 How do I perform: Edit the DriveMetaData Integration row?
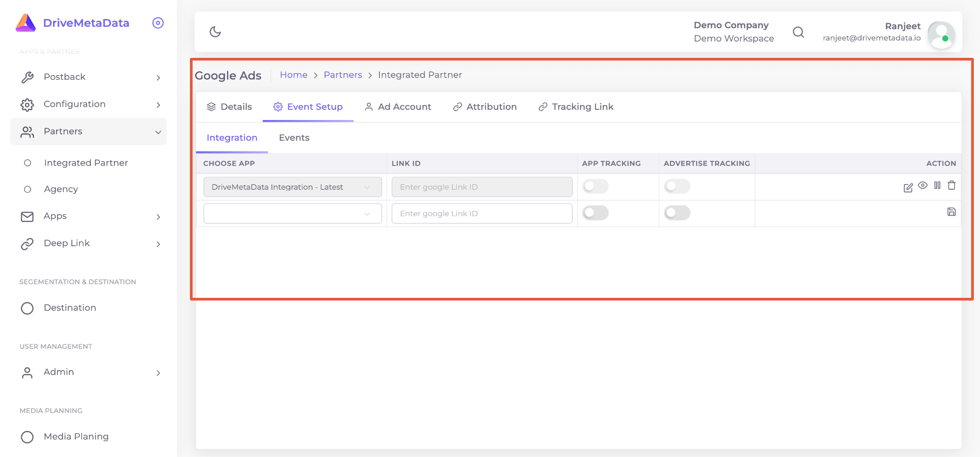[908, 188]
